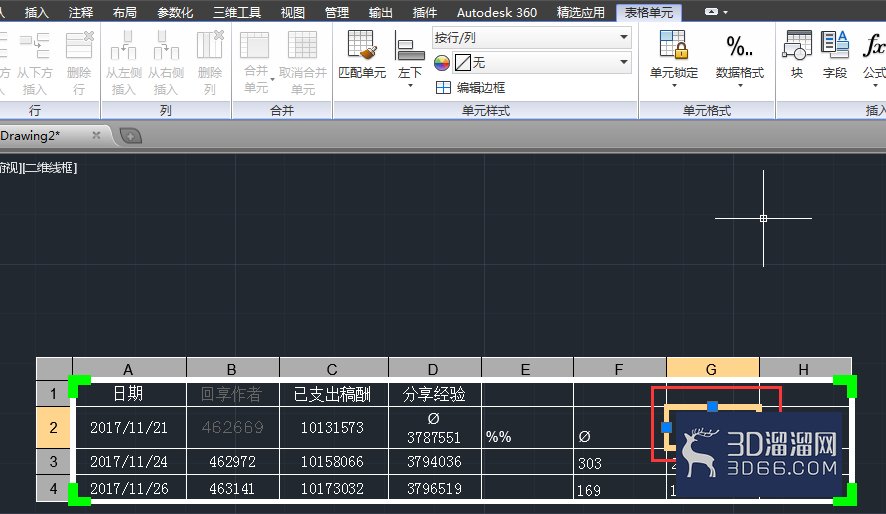Select table row header 4
This screenshot has width=886, height=514.
[x=54, y=488]
